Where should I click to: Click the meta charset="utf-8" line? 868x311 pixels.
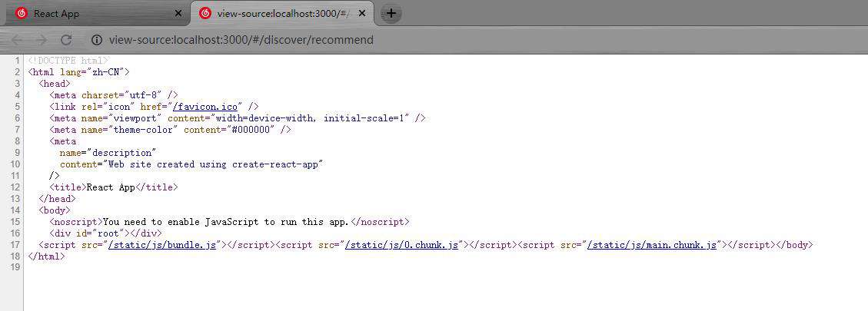coord(114,95)
